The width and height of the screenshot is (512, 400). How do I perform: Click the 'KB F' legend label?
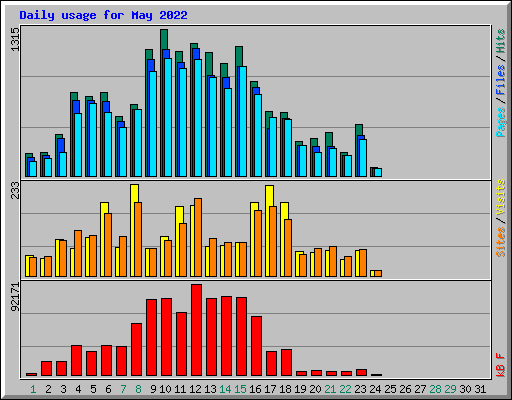(x=500, y=365)
